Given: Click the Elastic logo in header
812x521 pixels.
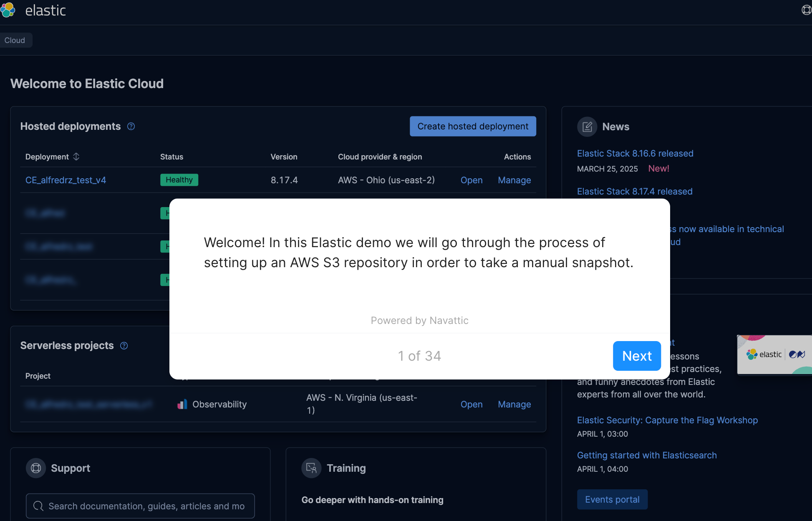Looking at the screenshot, I should 33,10.
